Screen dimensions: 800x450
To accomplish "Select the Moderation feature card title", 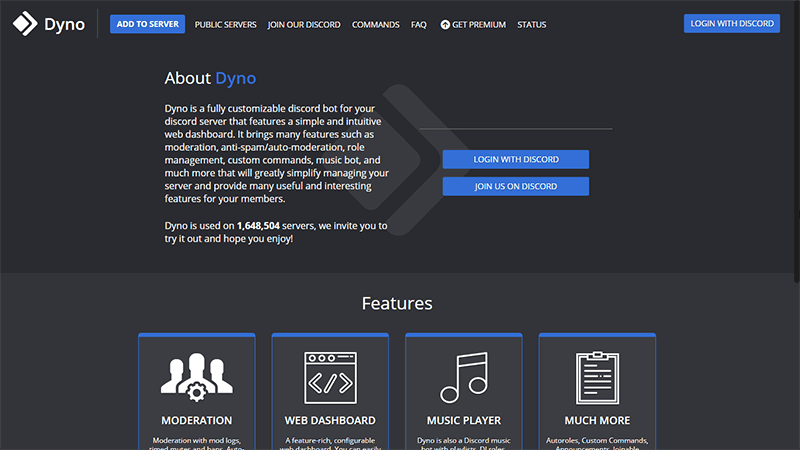I will pyautogui.click(x=196, y=421).
